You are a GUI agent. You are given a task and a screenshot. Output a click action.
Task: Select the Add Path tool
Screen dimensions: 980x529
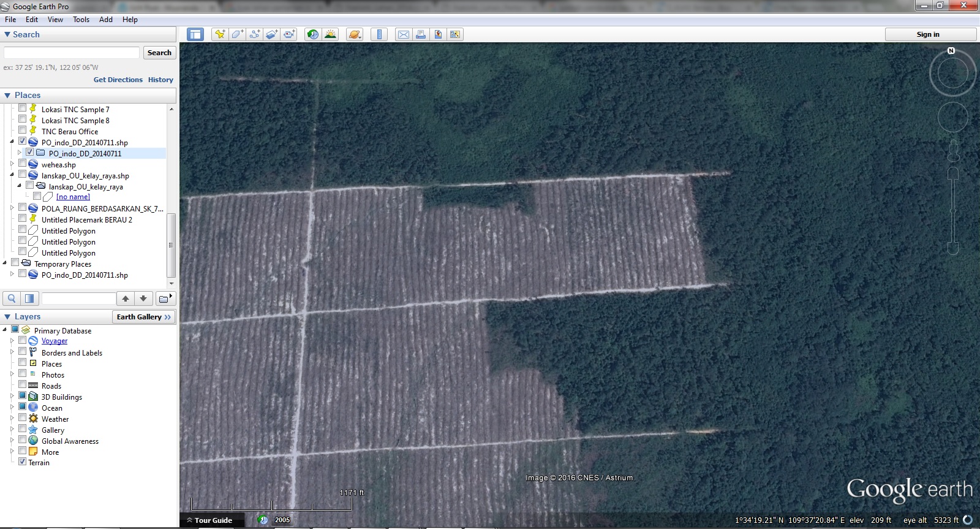[254, 34]
